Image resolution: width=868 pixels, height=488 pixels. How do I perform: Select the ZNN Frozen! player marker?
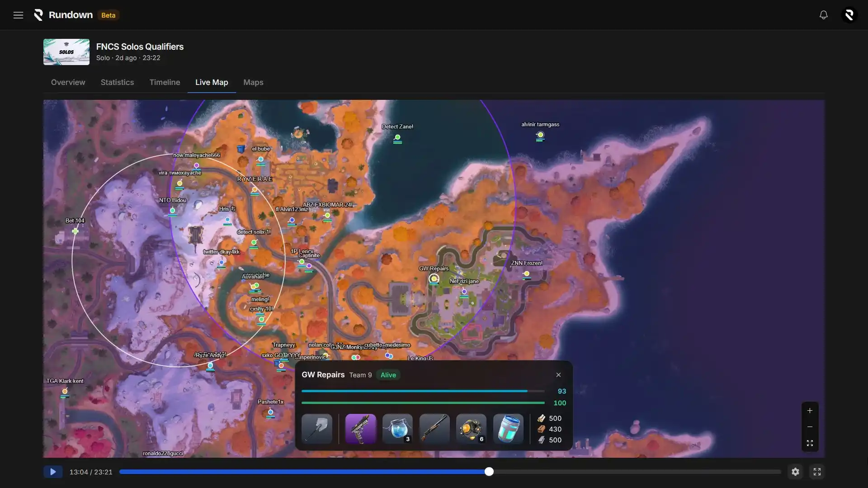[x=527, y=274]
